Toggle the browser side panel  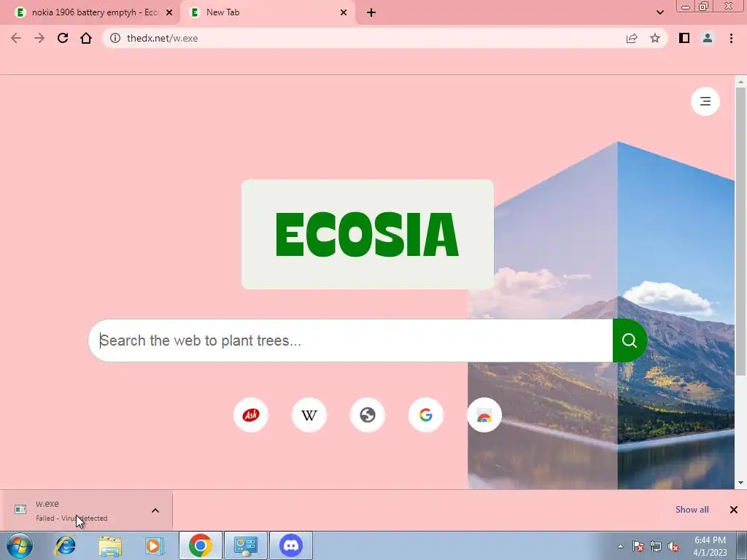(684, 38)
